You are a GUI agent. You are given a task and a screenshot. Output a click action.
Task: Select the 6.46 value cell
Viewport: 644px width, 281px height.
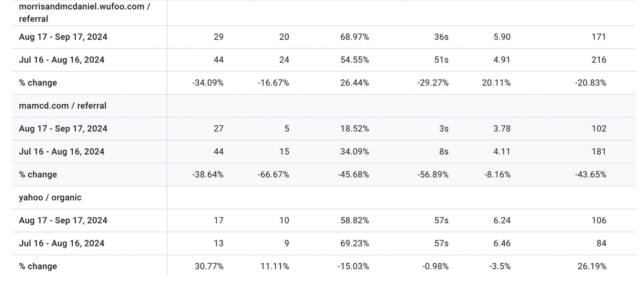[502, 243]
